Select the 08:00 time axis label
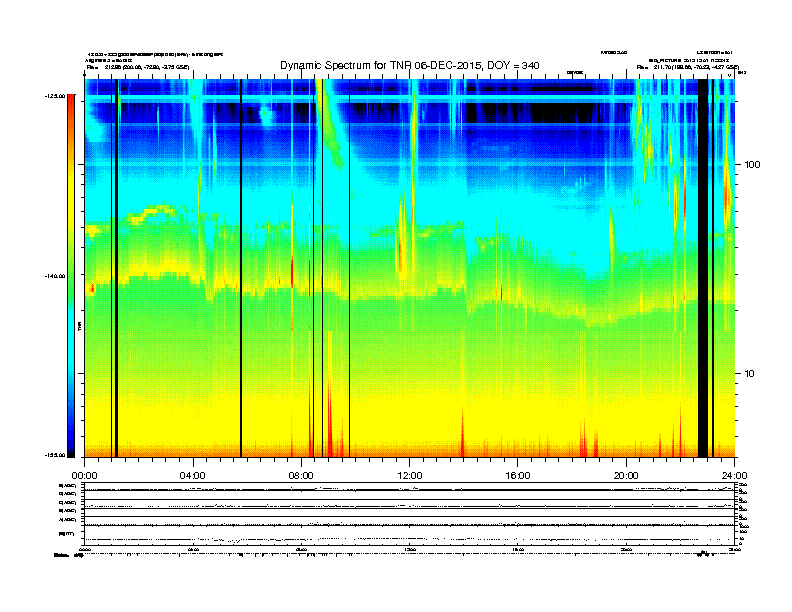 click(x=302, y=476)
